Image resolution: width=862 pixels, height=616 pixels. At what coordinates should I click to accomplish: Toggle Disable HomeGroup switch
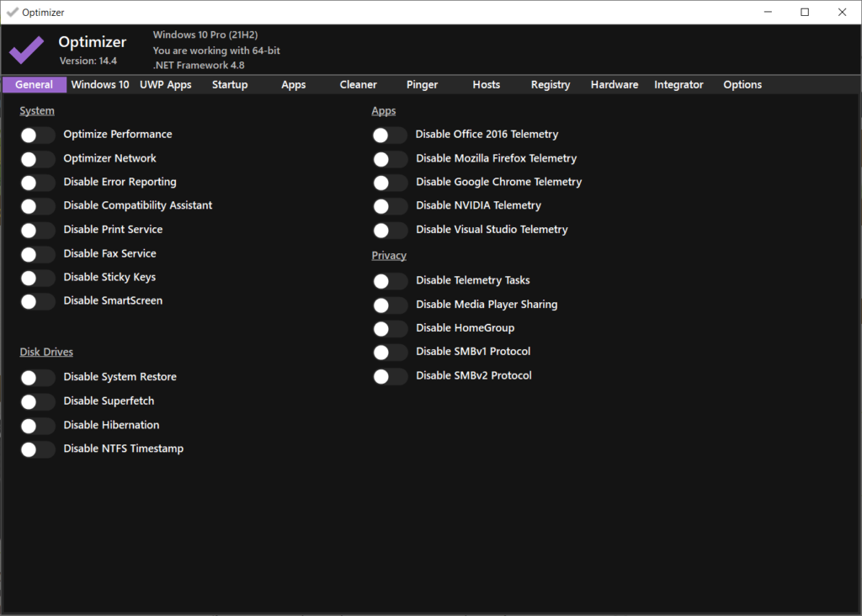click(390, 328)
